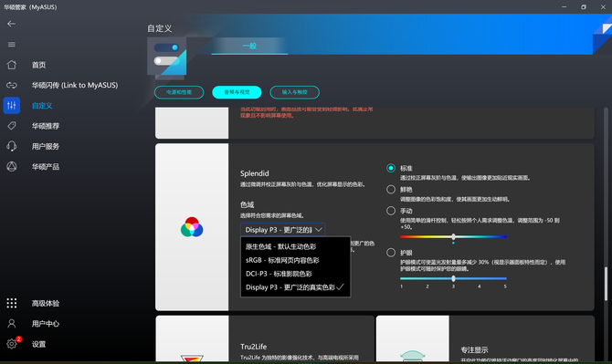The width and height of the screenshot is (612, 364).
Task: Restore down the MyASUS window
Action: pos(584,7)
